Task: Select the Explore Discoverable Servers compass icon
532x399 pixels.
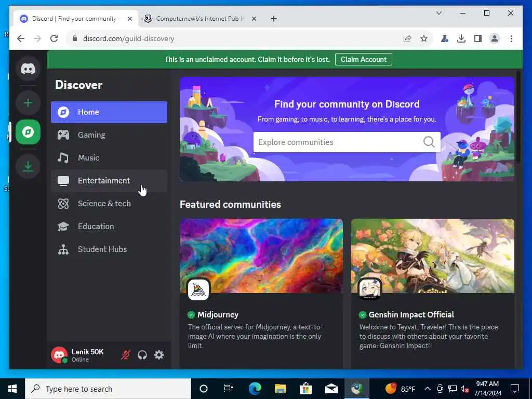Action: pyautogui.click(x=28, y=132)
